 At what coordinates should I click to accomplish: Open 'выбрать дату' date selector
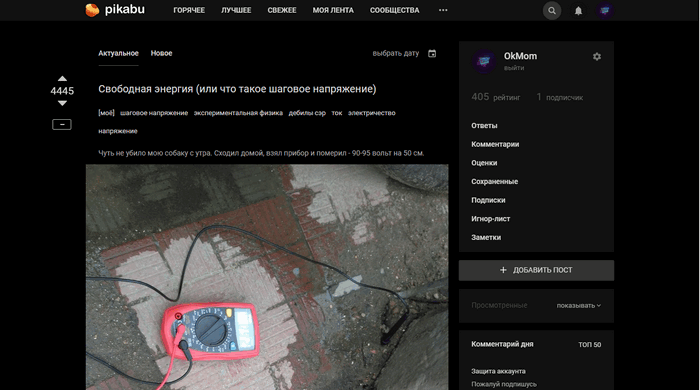point(396,54)
